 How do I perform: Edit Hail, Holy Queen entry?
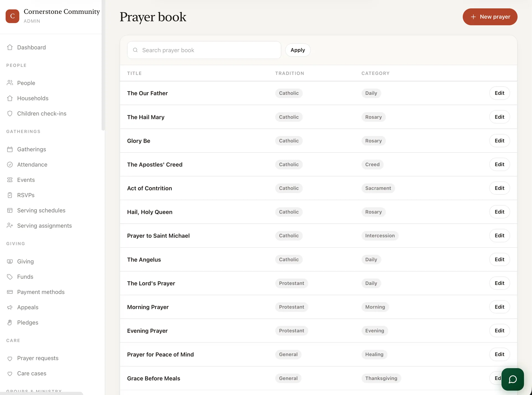[499, 212]
